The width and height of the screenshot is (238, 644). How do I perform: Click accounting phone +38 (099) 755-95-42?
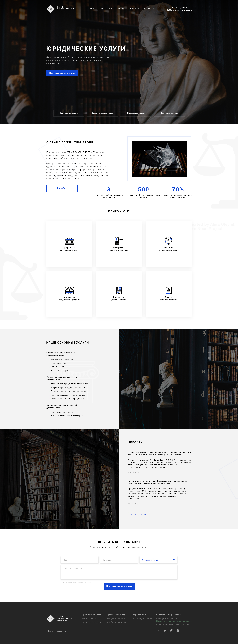click(117, 622)
